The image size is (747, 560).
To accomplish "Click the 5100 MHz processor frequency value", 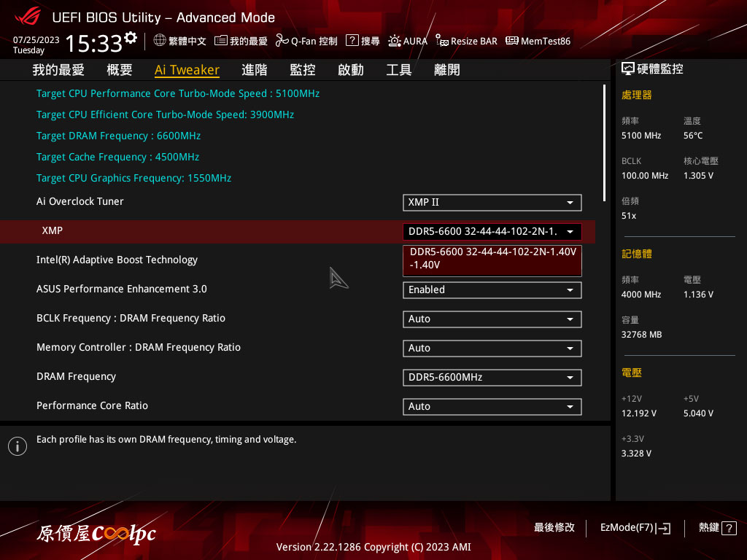I will [x=641, y=136].
